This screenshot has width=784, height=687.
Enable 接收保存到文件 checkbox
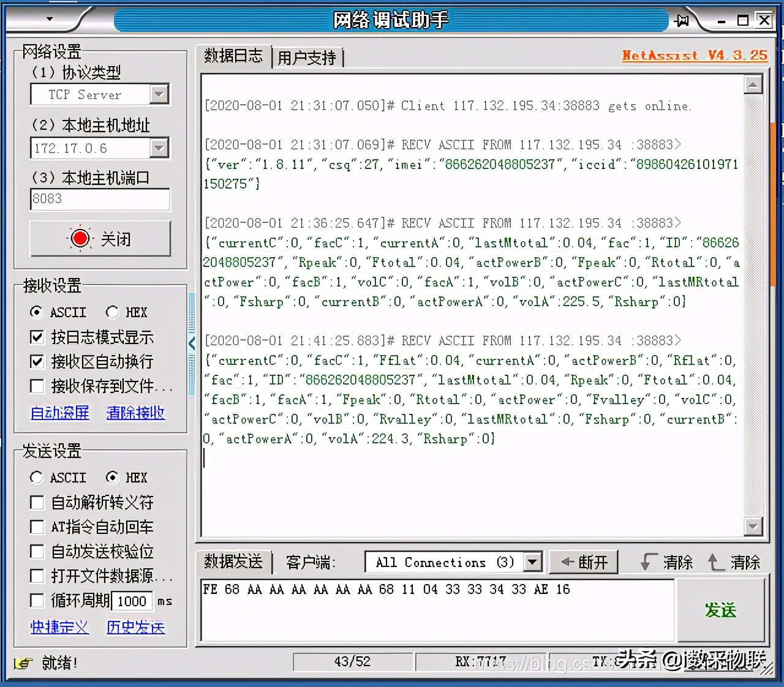(37, 386)
